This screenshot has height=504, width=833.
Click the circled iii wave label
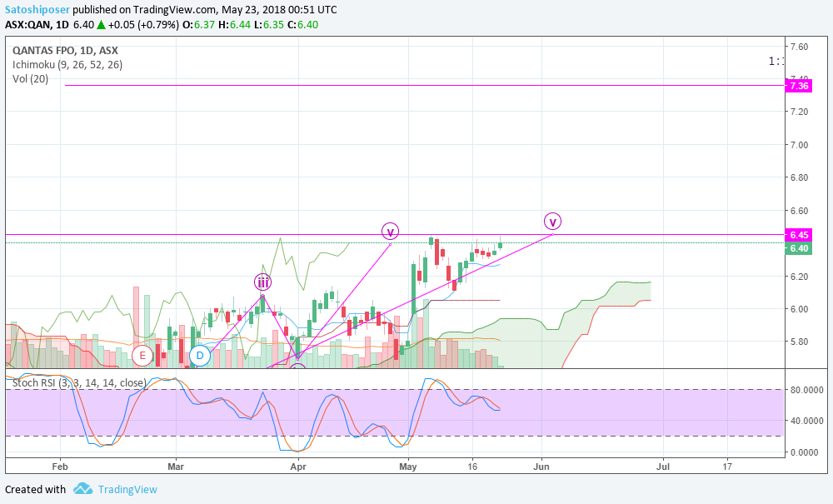262,282
